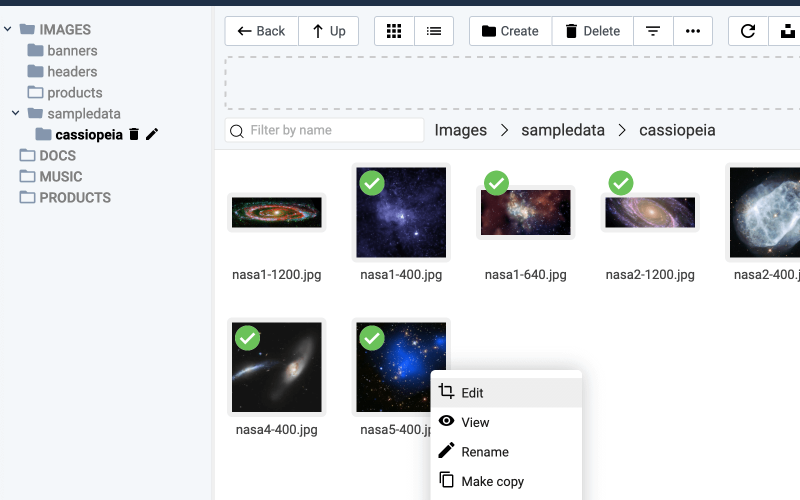This screenshot has width=800, height=500.
Task: Choose View from context menu
Action: pos(506,422)
